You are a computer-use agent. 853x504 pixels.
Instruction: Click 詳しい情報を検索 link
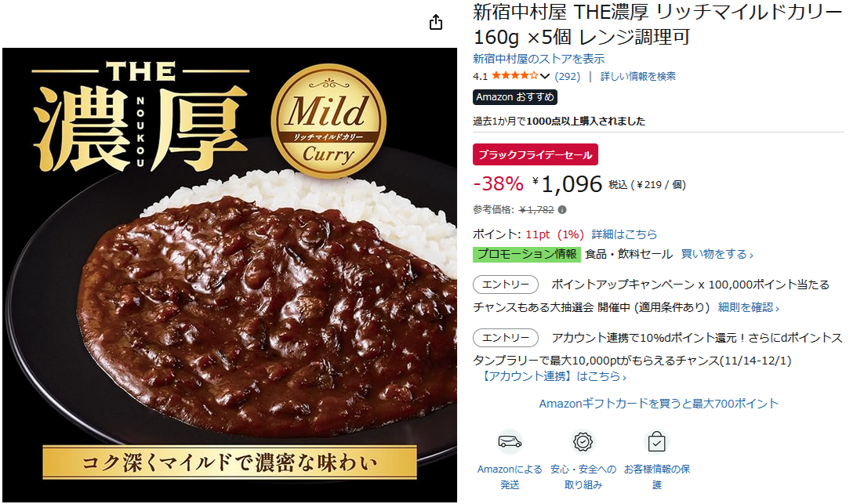click(x=638, y=76)
